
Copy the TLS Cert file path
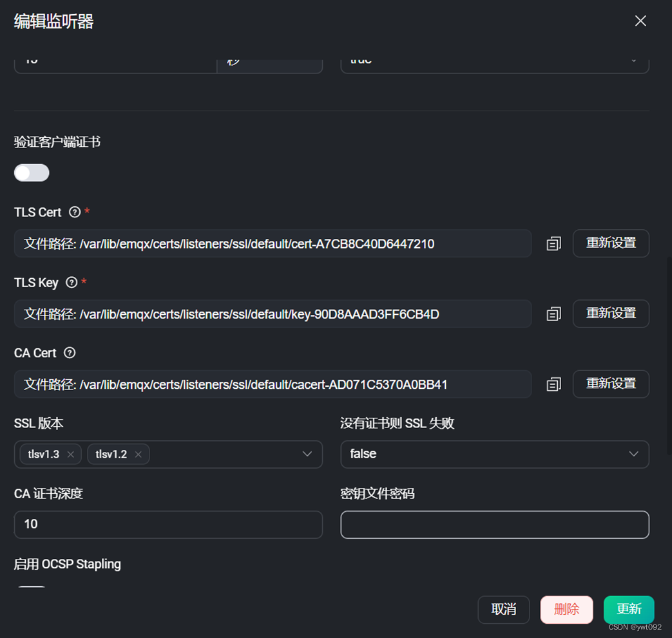(x=553, y=243)
